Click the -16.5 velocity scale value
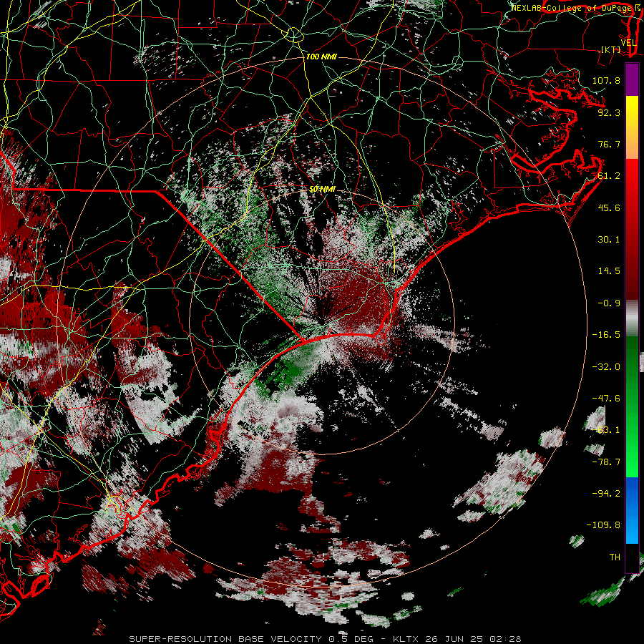 tap(606, 335)
